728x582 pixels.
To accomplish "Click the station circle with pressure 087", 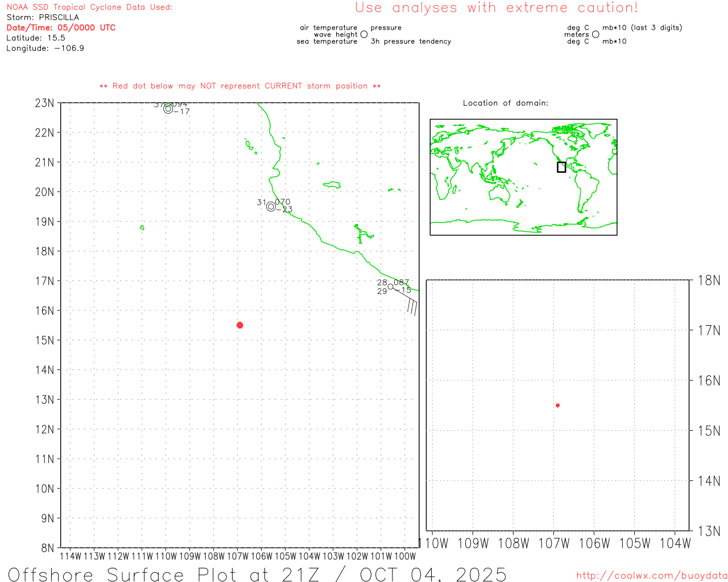I will (x=390, y=286).
